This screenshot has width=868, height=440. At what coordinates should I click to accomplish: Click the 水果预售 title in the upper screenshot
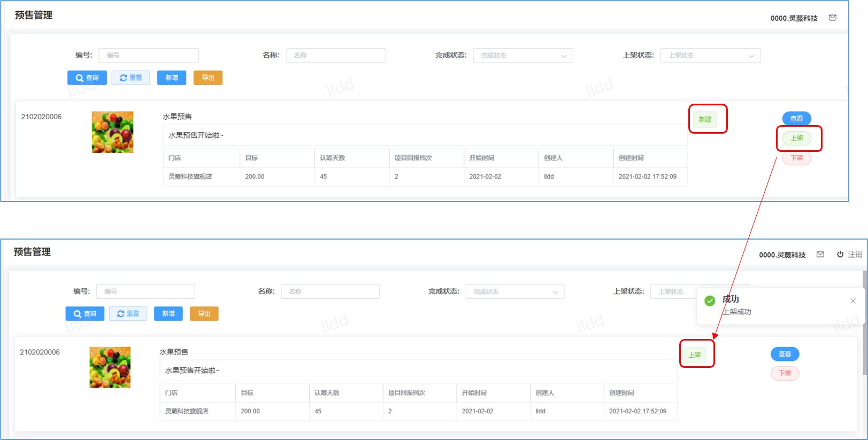[x=178, y=117]
